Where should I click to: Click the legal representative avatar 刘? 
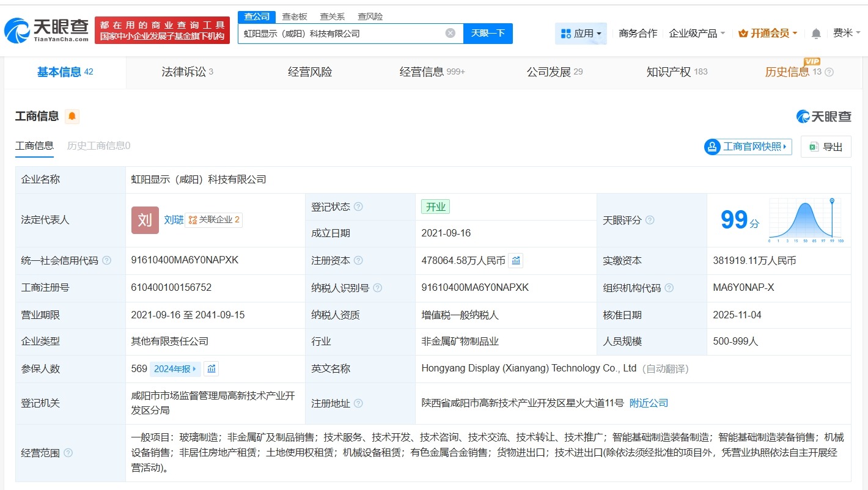click(x=144, y=220)
